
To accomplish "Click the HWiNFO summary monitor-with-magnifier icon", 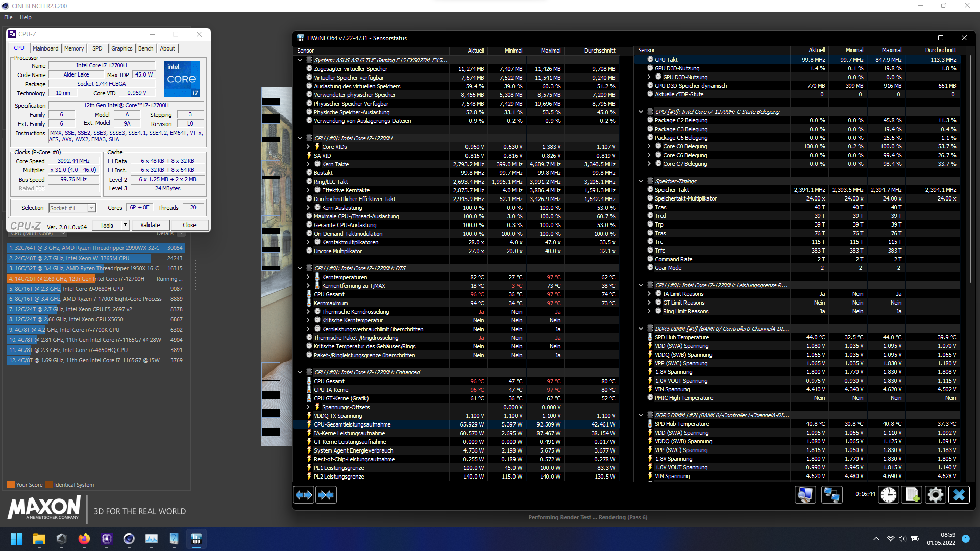I will 805,495.
